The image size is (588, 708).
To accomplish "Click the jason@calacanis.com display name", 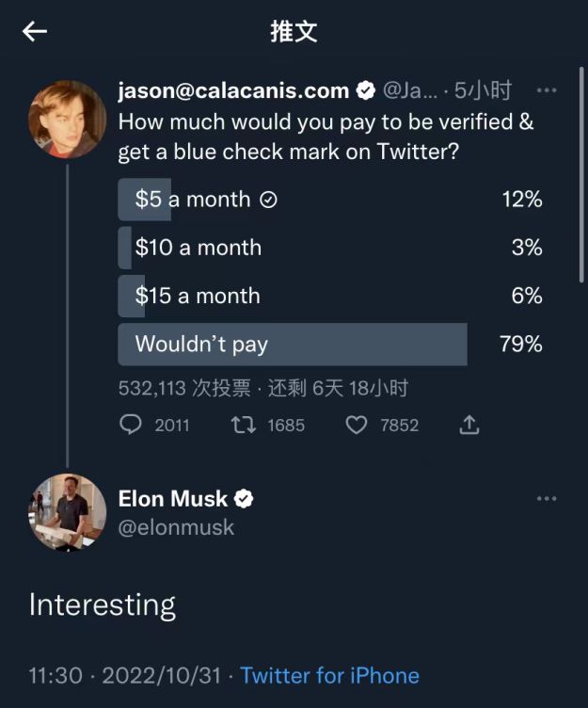I will pyautogui.click(x=233, y=90).
